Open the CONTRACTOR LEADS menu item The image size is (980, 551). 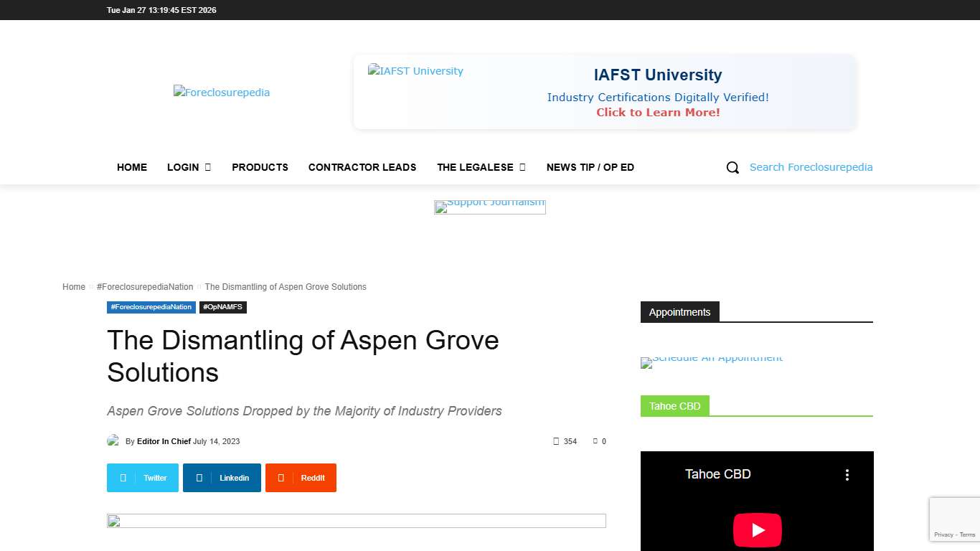click(x=362, y=167)
